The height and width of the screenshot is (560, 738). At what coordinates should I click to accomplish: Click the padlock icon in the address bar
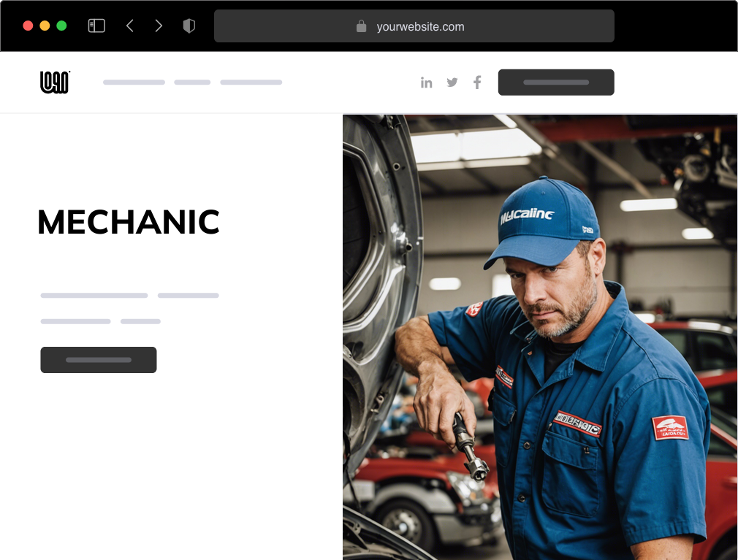pos(361,26)
